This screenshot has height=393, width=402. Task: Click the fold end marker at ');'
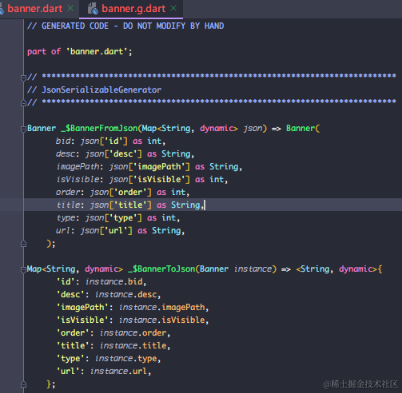pos(23,244)
